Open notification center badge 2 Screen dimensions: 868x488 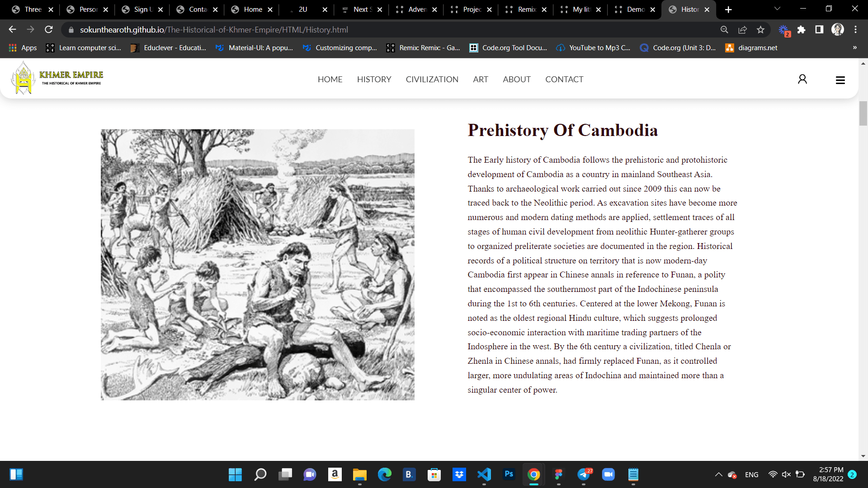click(852, 474)
